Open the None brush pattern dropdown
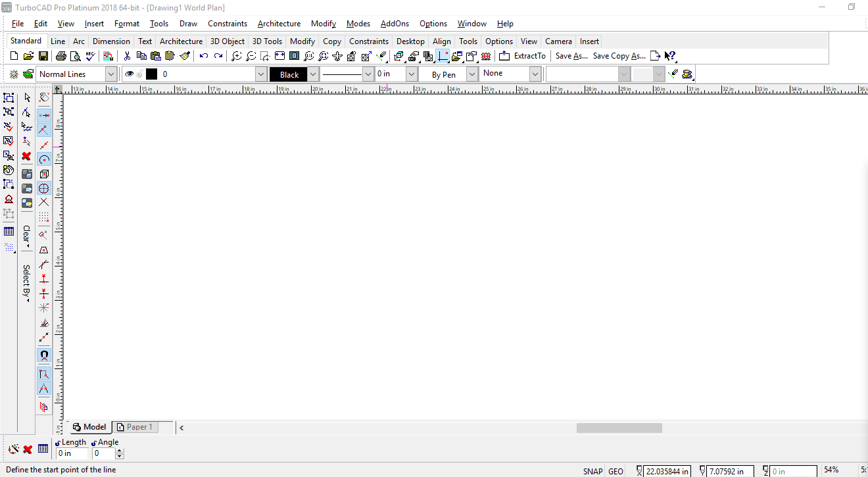Viewport: 868px width, 477px height. (x=535, y=74)
